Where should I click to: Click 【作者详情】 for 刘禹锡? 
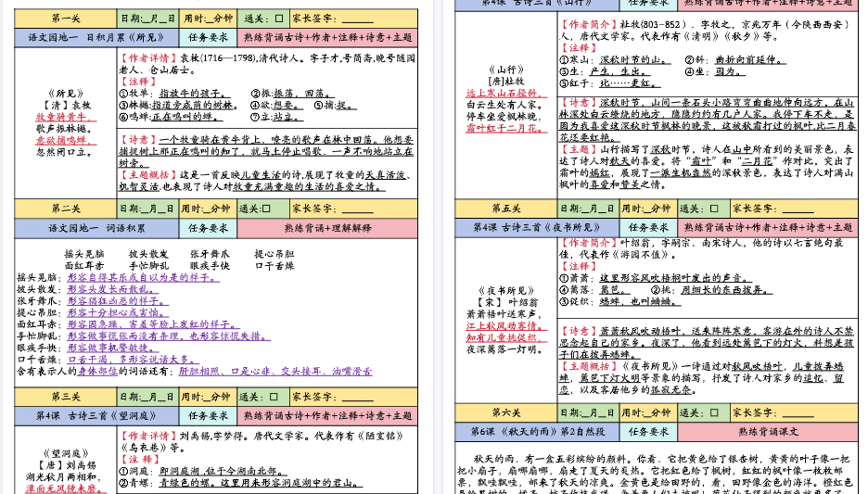tap(147, 436)
